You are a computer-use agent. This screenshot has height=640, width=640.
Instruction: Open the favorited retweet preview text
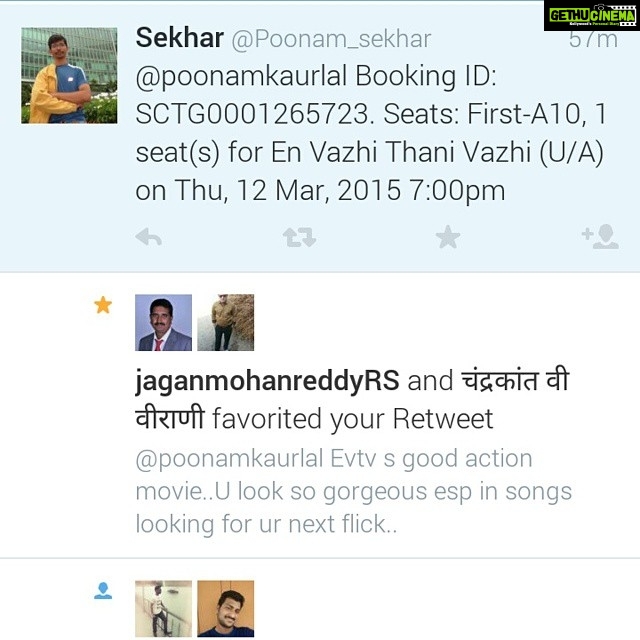point(353,491)
